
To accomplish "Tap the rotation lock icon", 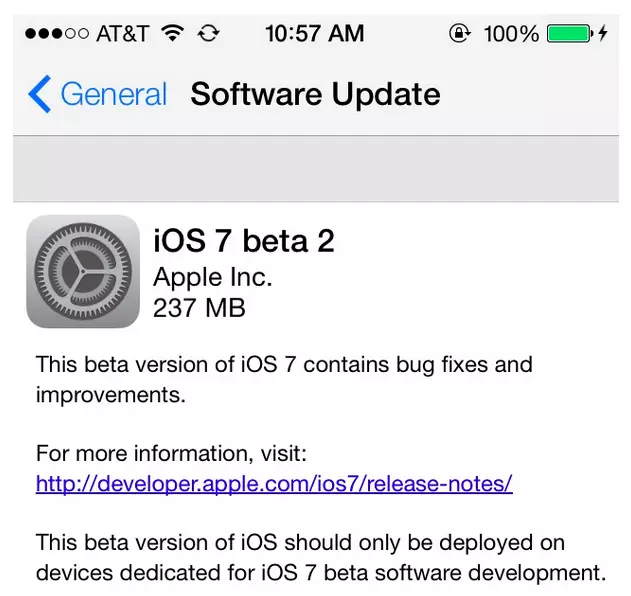I will [459, 33].
